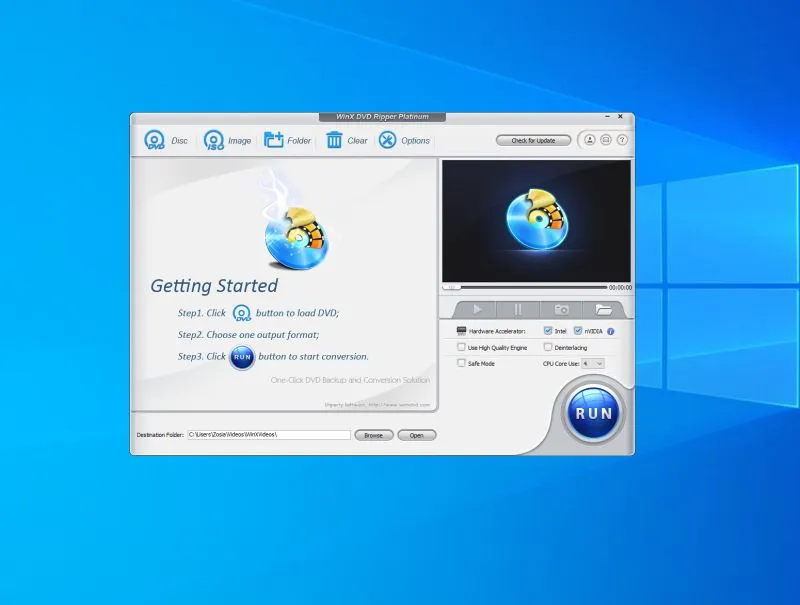Viewport: 800px width, 605px height.
Task: Click the user account icon
Action: coord(590,140)
